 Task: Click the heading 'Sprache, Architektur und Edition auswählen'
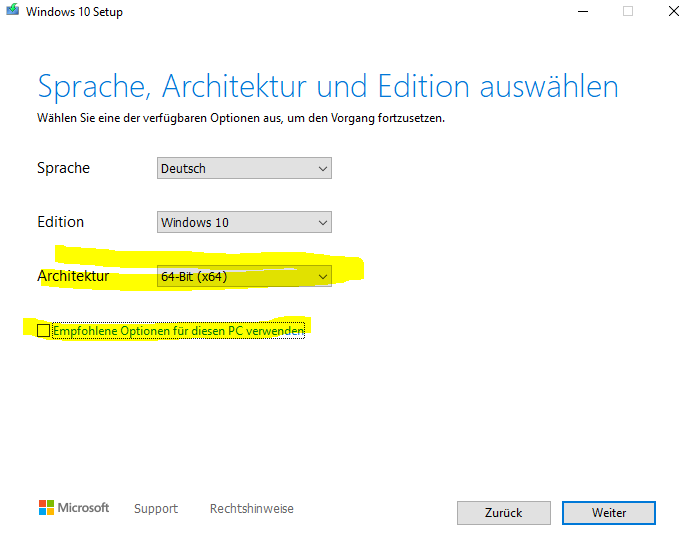tap(328, 86)
